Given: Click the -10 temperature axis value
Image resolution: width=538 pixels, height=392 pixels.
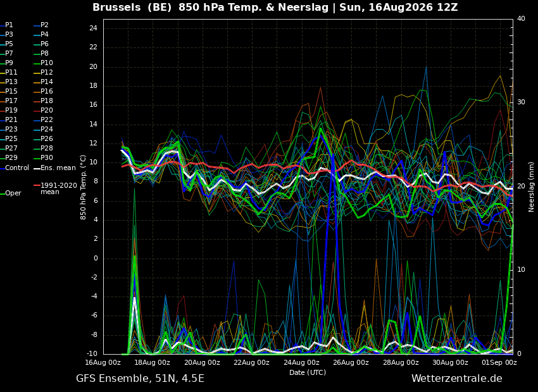Looking at the screenshot, I should [x=92, y=354].
